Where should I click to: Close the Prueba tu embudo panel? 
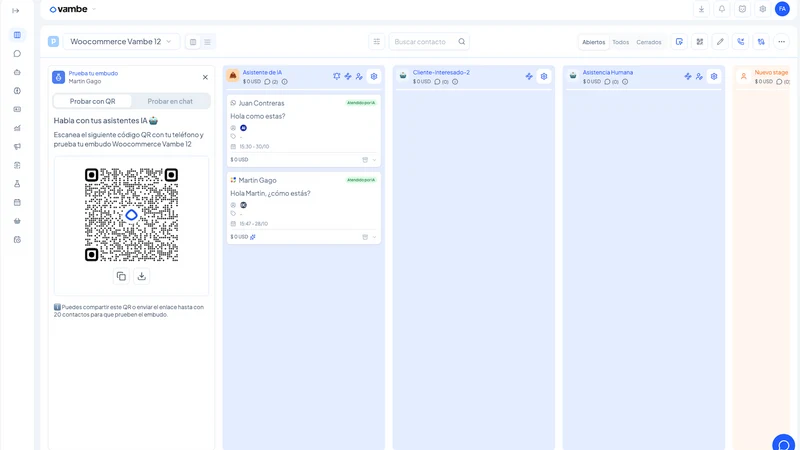tap(205, 78)
